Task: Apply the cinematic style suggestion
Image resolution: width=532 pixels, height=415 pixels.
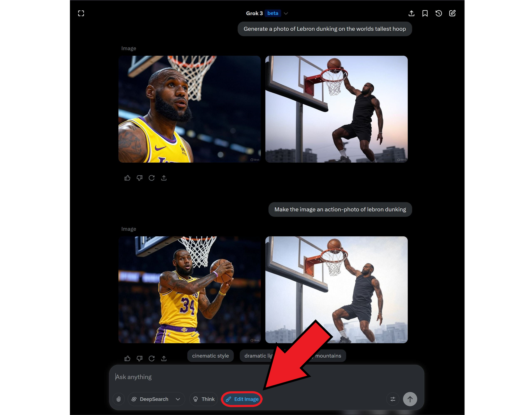Action: pyautogui.click(x=210, y=356)
